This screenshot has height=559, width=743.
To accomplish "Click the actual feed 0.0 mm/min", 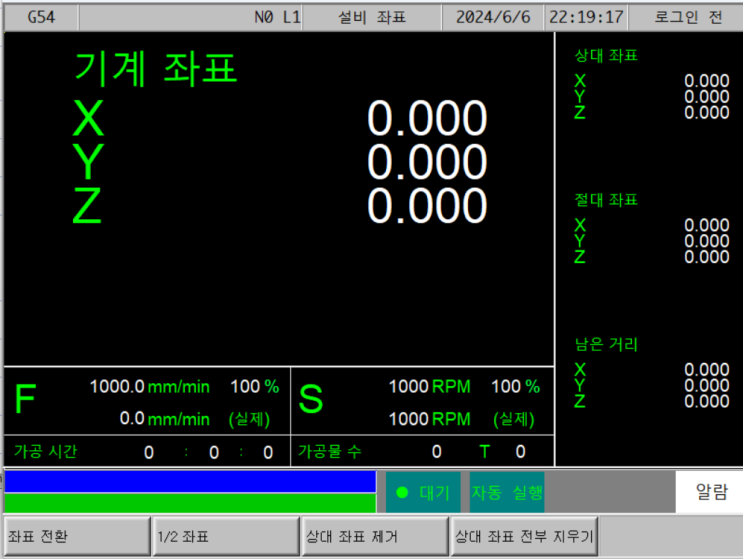I will [x=164, y=419].
